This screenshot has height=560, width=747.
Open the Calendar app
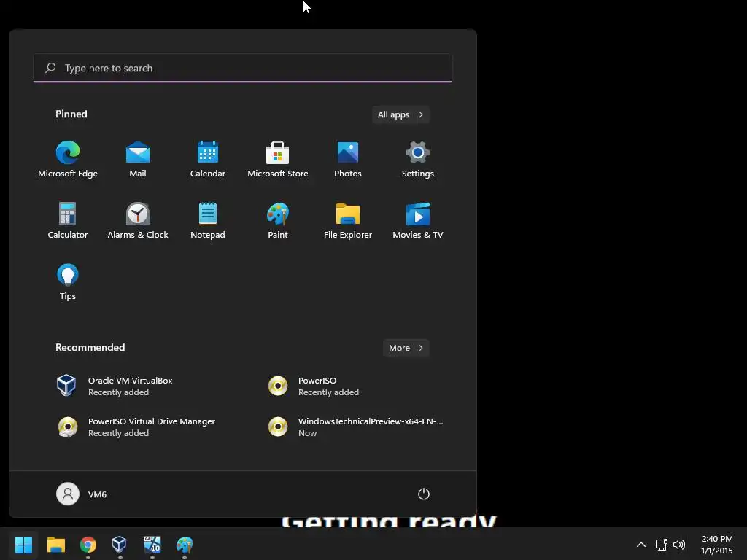pyautogui.click(x=208, y=160)
